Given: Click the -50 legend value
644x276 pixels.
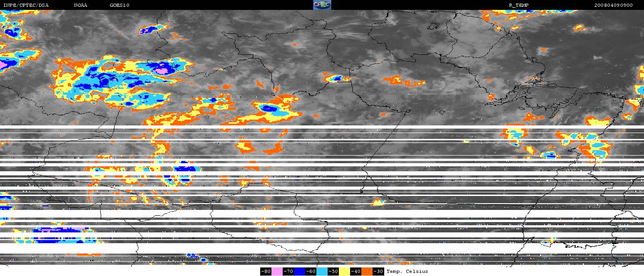Looking at the screenshot, I should pyautogui.click(x=333, y=272).
